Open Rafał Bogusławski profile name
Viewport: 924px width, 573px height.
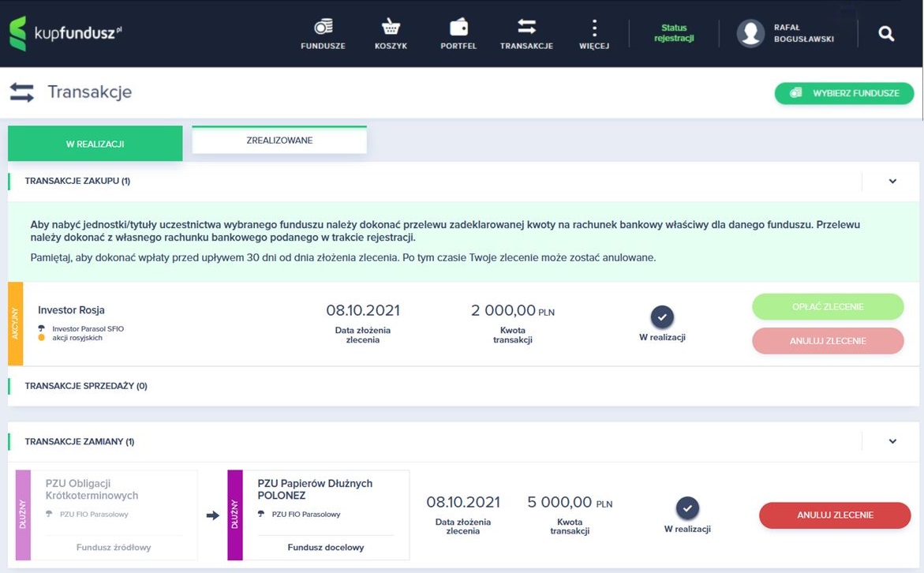(804, 33)
